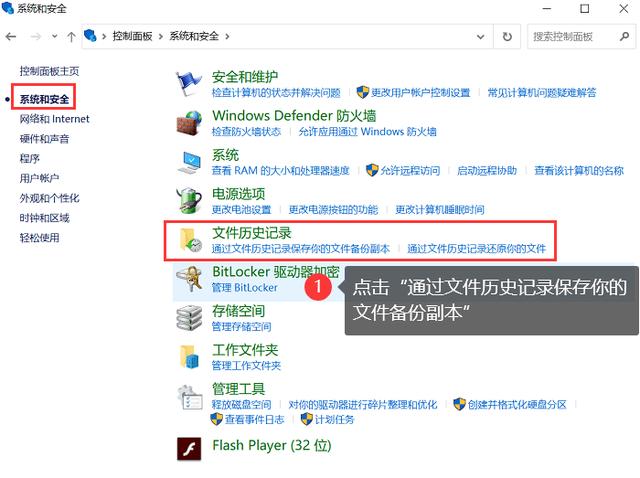The image size is (640, 478).
Task: Select 系统和安全 in the sidebar
Action: click(44, 99)
